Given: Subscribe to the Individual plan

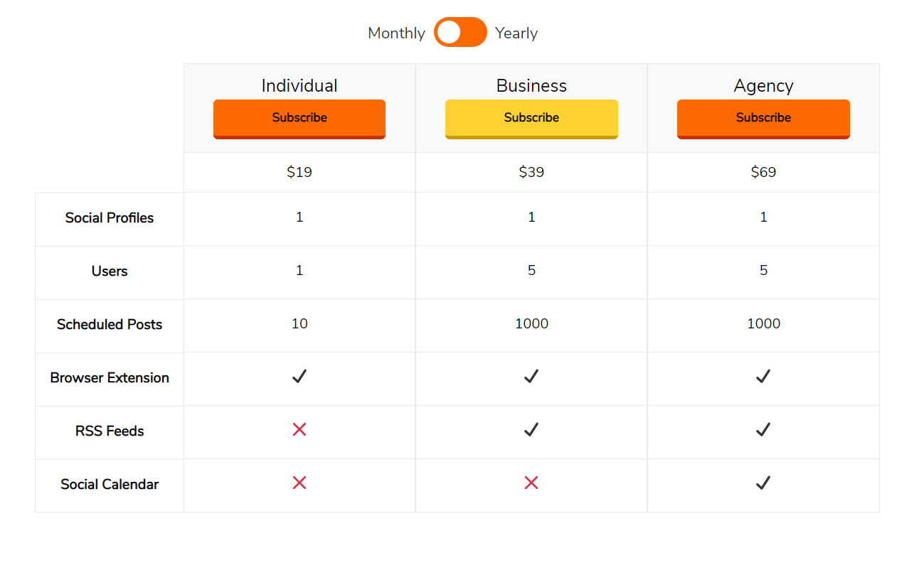Looking at the screenshot, I should point(299,119).
